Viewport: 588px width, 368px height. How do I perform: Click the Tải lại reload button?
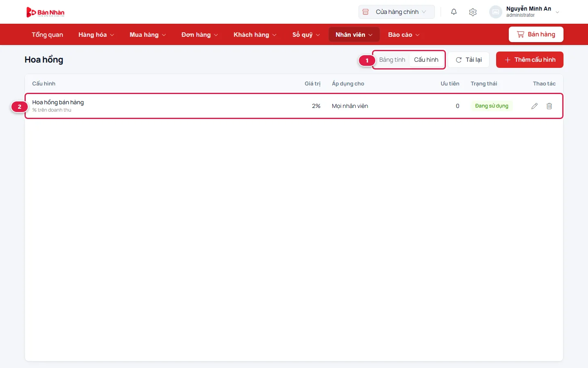(x=469, y=60)
